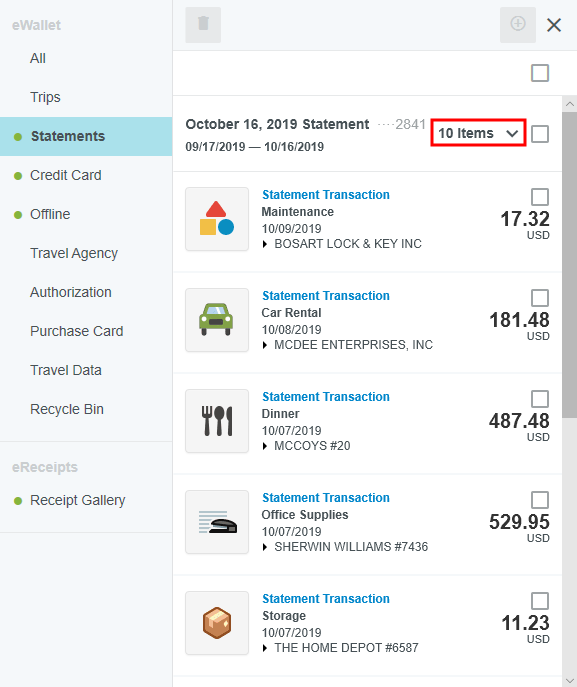Open the Dinner fork and knife icon
The height and width of the screenshot is (687, 577).
(x=217, y=421)
